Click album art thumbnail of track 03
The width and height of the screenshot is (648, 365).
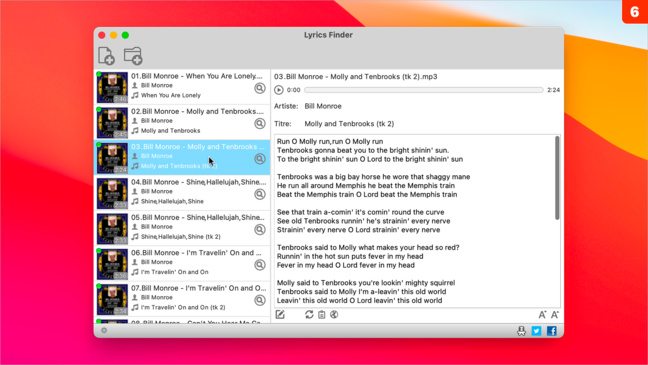(112, 158)
